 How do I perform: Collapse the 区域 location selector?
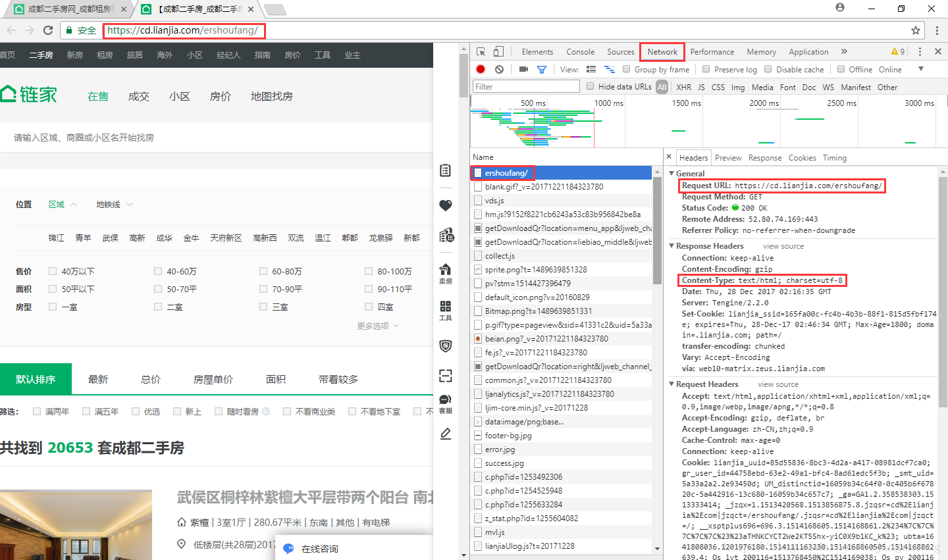(63, 205)
